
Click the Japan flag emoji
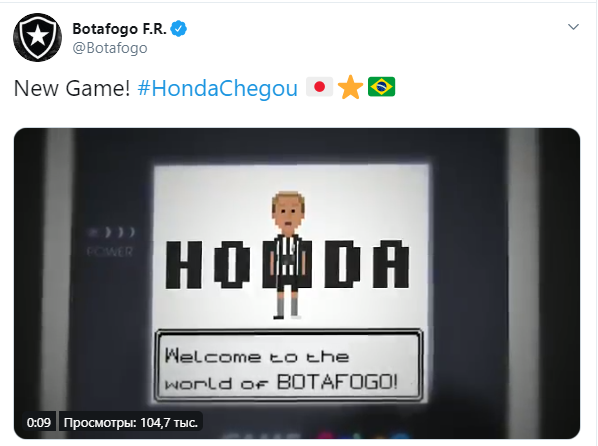click(x=320, y=87)
